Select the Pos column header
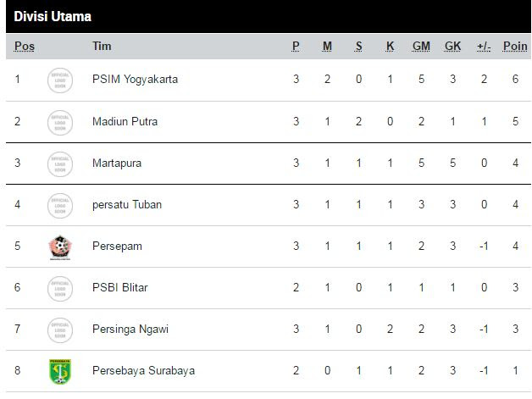 25,46
